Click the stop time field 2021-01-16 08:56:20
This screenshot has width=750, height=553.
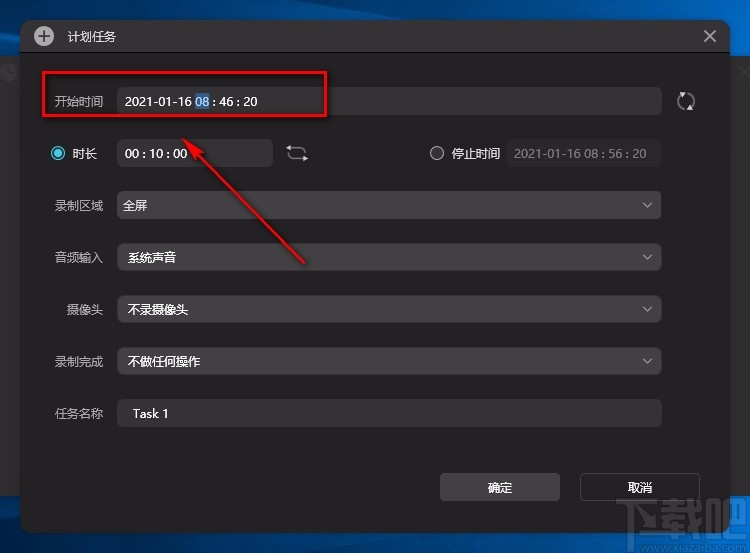click(584, 153)
